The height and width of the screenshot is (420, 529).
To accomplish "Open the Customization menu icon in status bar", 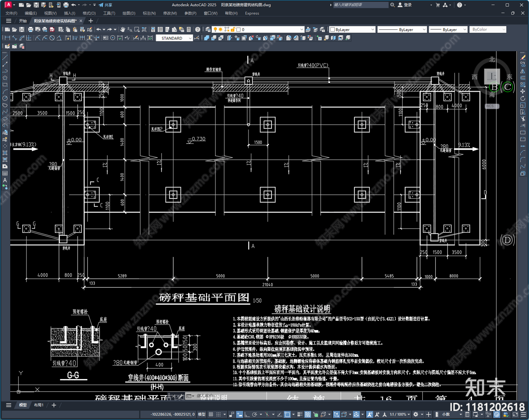I will tap(523, 414).
